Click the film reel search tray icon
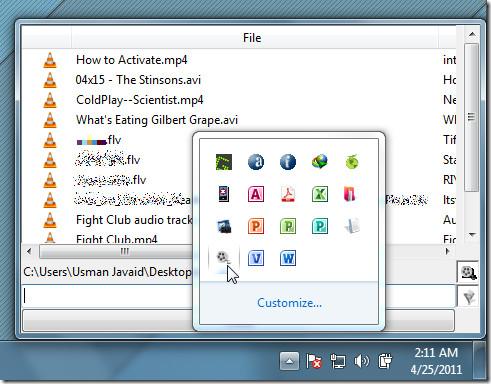Image resolution: width=491 pixels, height=384 pixels. 223,258
